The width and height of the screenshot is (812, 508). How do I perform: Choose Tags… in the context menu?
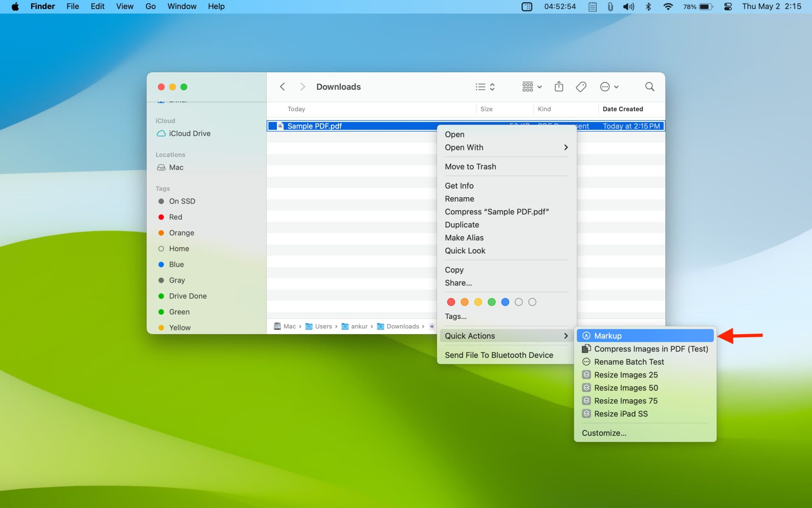(x=506, y=316)
